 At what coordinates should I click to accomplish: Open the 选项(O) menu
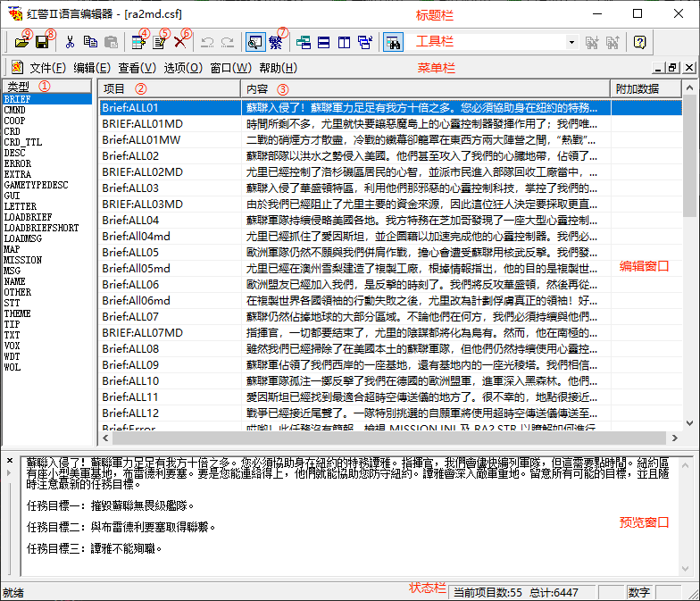coord(183,68)
